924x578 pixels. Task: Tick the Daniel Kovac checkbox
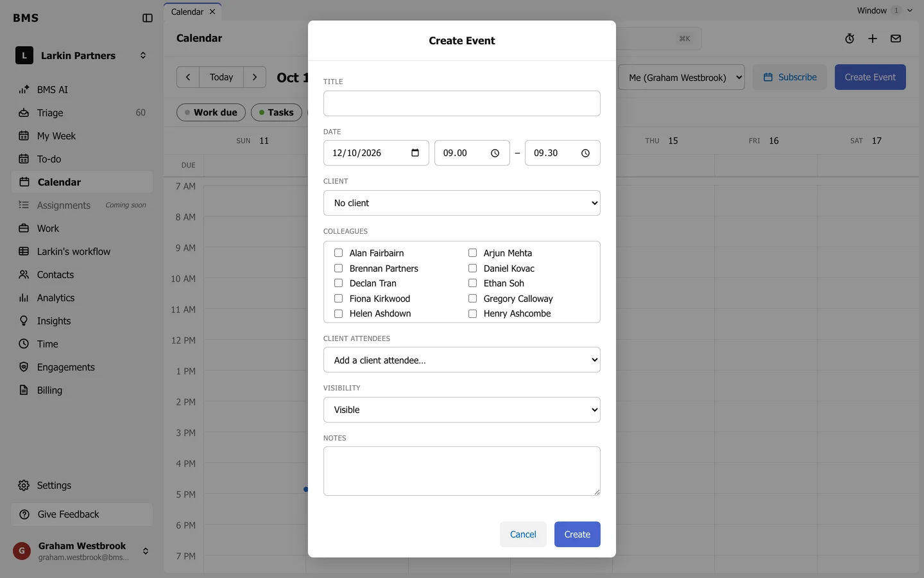coord(472,268)
